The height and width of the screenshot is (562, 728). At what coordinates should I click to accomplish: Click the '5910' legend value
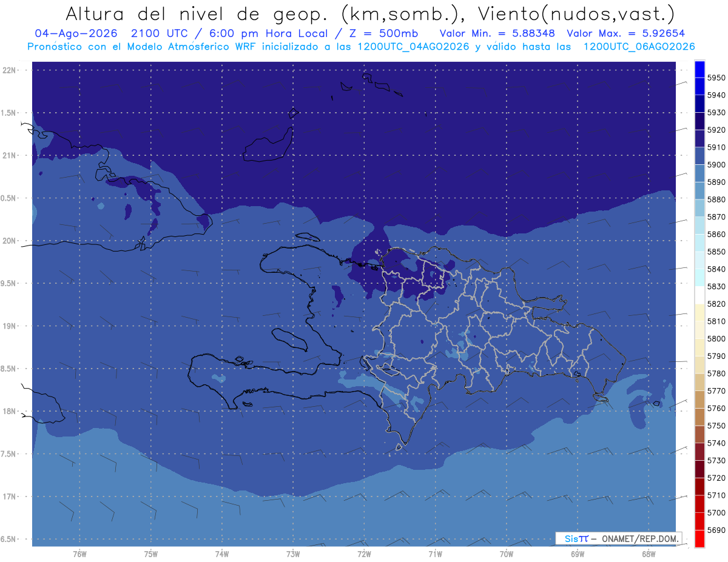[716, 147]
